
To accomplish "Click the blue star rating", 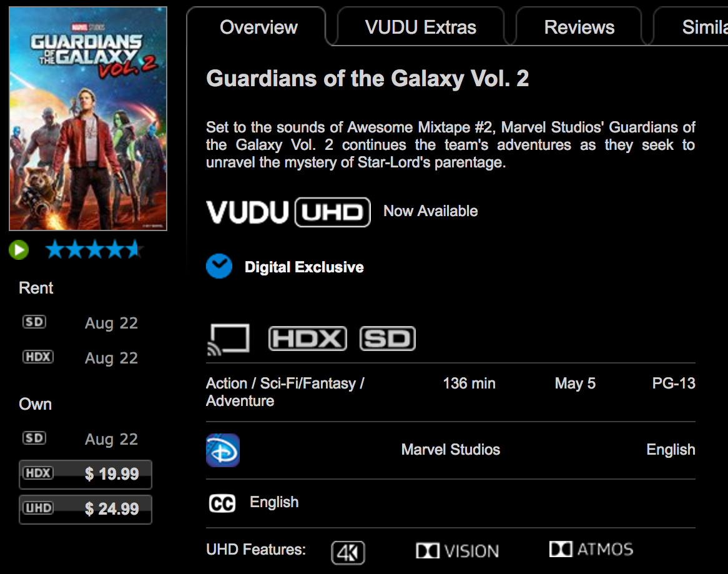I will click(x=94, y=249).
